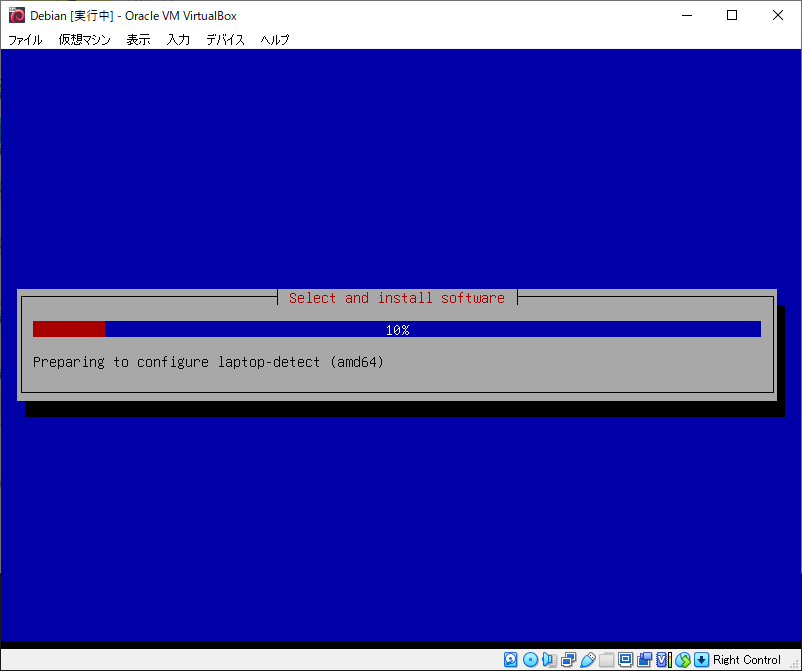Click the 10% installation progress bar
Viewport: 802px width, 671px height.
(397, 329)
